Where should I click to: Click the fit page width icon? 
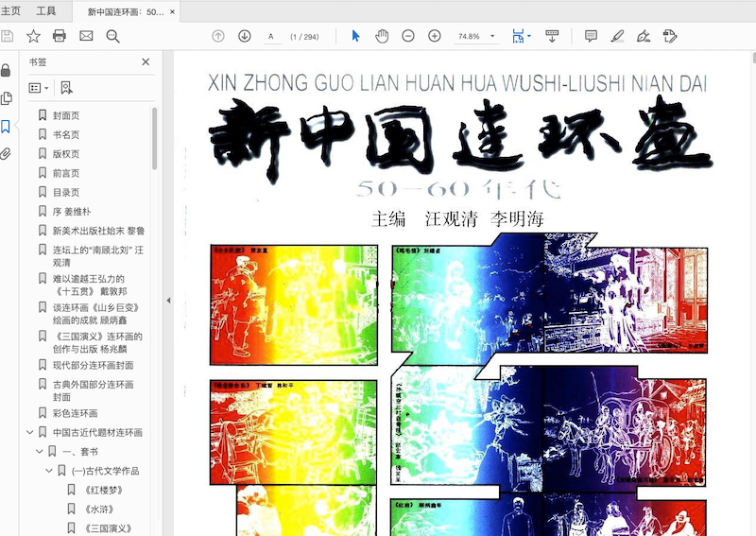[518, 36]
